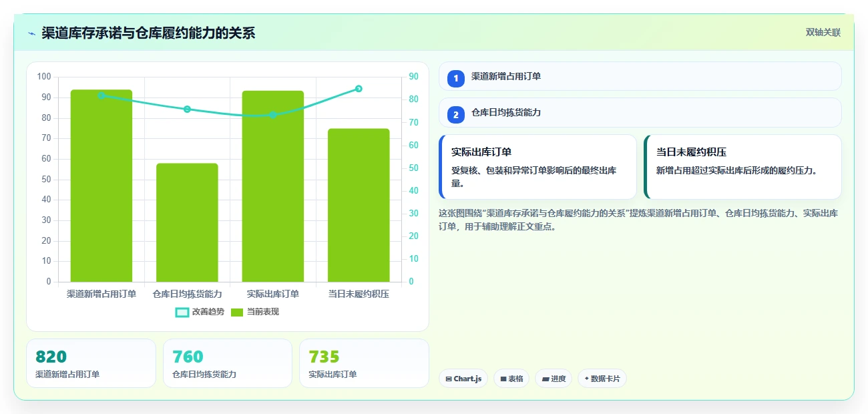Click the 当前表现 green legend swatch
The image size is (868, 414).
(237, 312)
